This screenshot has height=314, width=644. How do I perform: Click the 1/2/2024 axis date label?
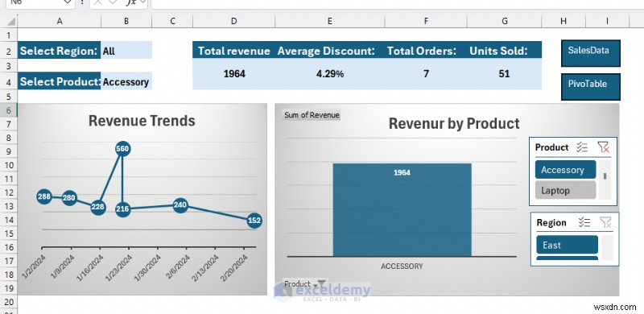[x=34, y=266]
